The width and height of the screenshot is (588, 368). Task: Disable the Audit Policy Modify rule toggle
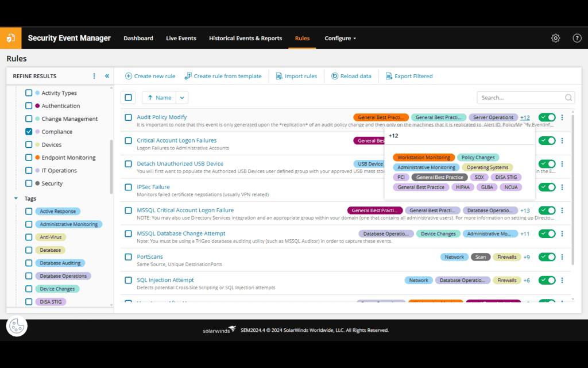coord(547,117)
